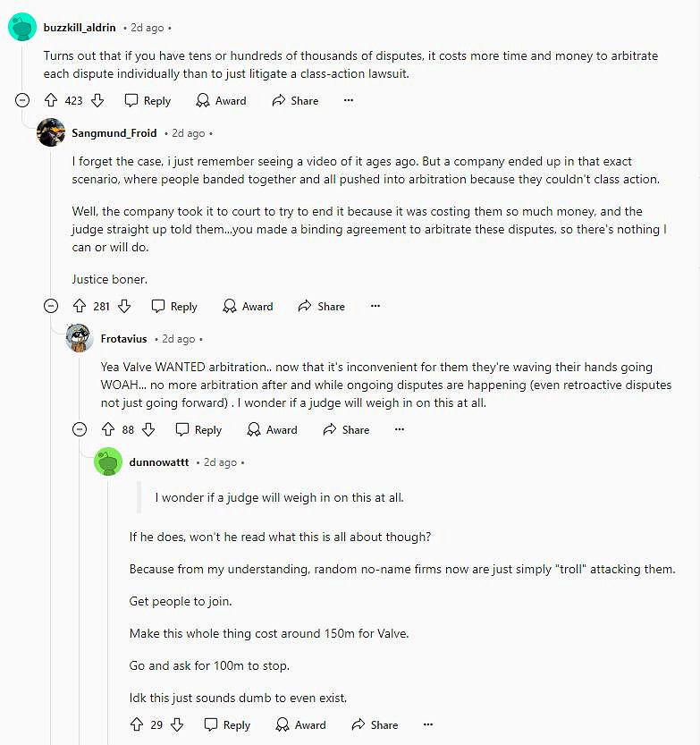Reply to buzzkill_aldrin's comment
700x745 pixels.
(x=148, y=101)
